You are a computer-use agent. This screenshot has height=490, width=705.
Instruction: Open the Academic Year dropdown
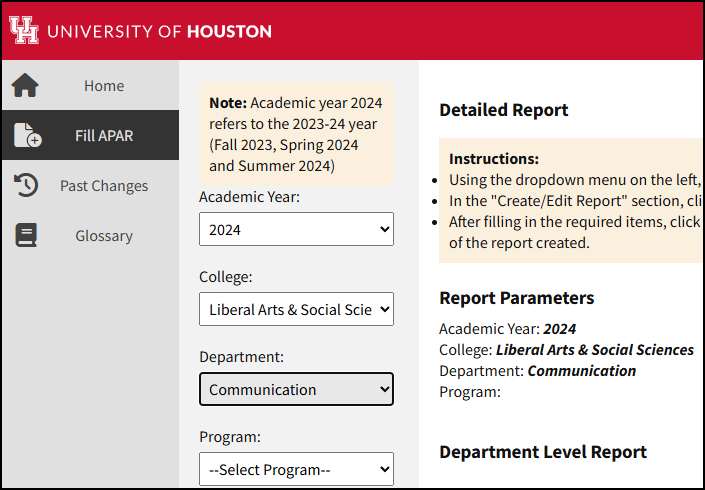[x=296, y=229]
